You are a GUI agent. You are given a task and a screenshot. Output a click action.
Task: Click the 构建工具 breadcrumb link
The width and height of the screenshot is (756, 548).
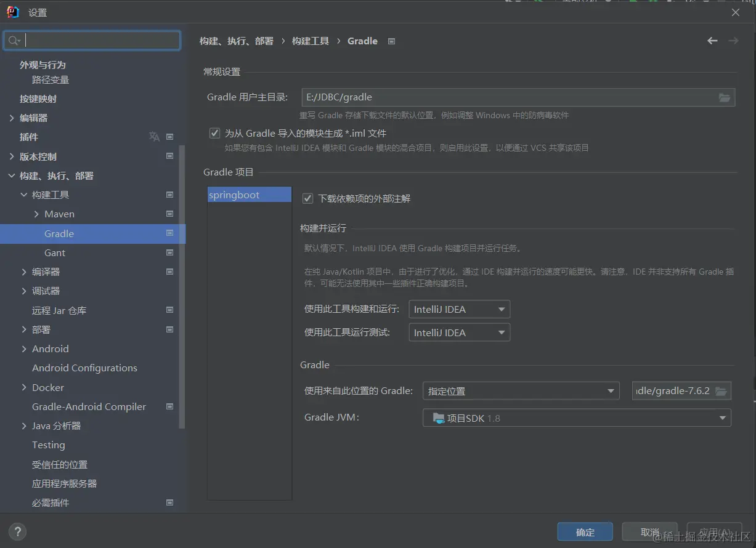311,41
